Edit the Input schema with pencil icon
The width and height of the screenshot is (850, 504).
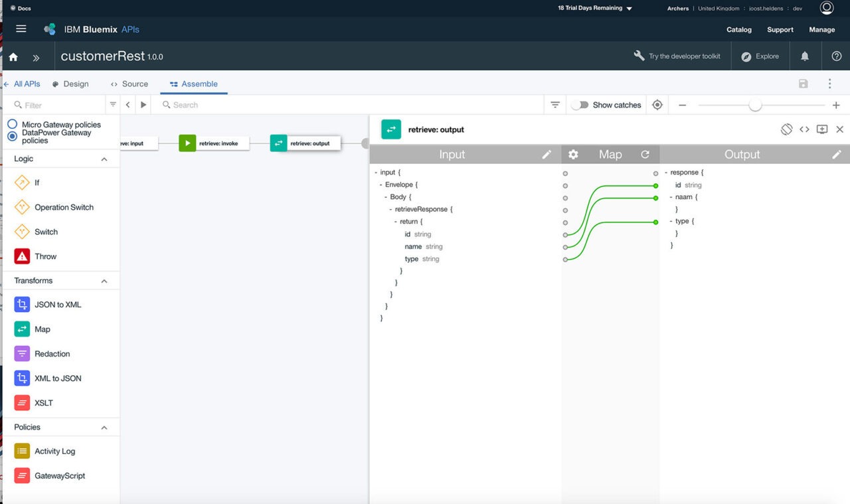point(547,154)
